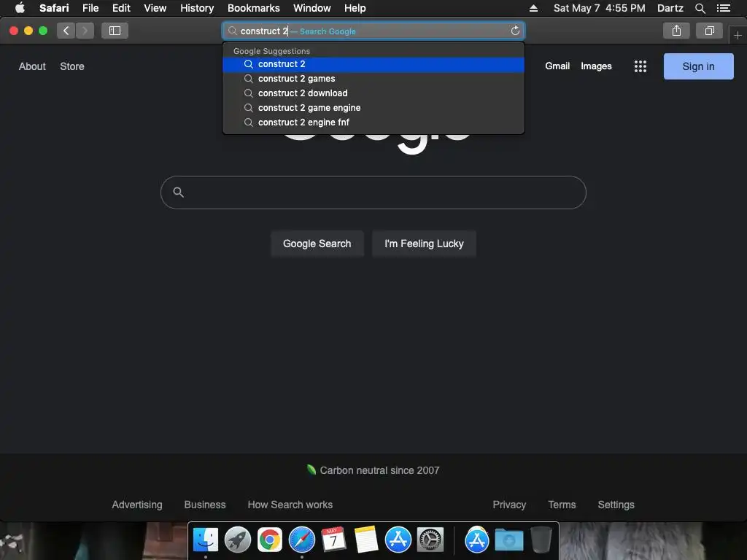Open the Window menu

pyautogui.click(x=312, y=8)
